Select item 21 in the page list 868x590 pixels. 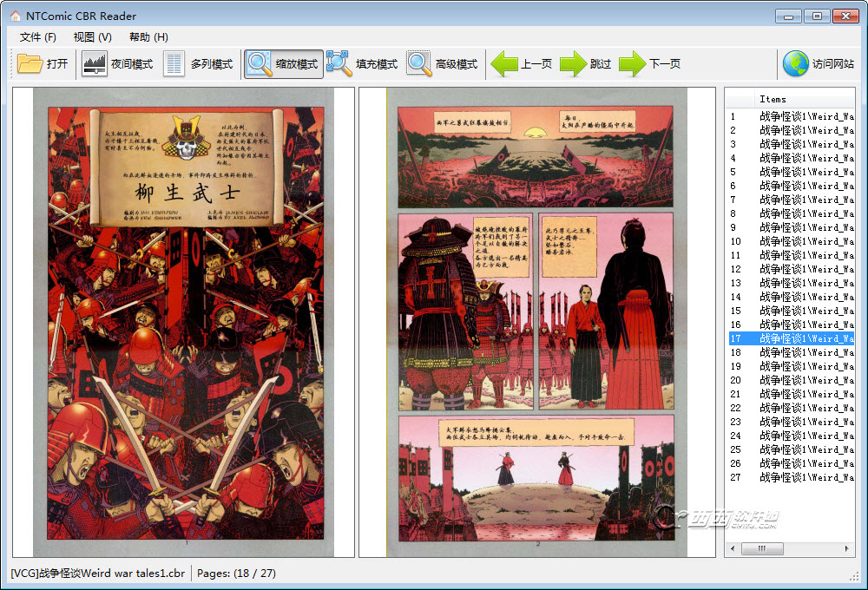click(792, 394)
